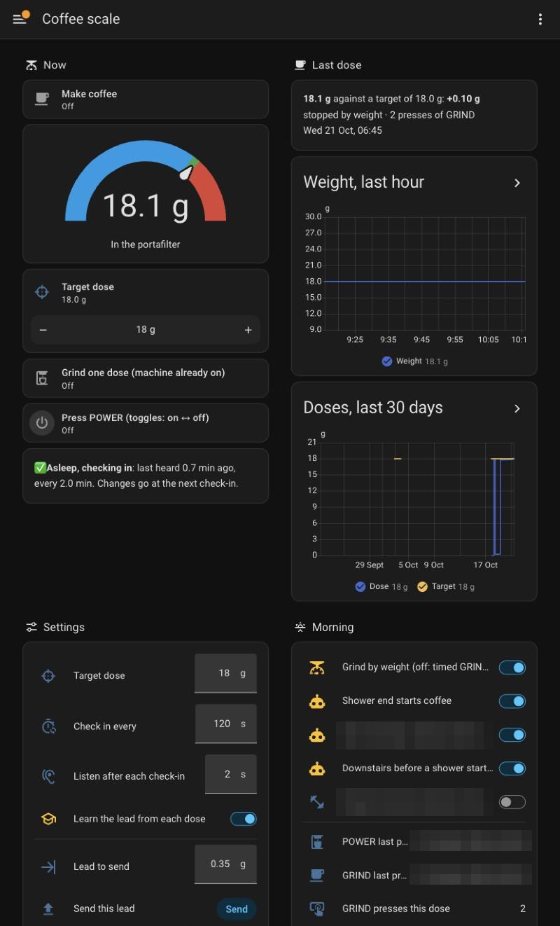Screen dimensions: 560x926
Task: Click the Last dose section cup icon
Action: click(300, 65)
